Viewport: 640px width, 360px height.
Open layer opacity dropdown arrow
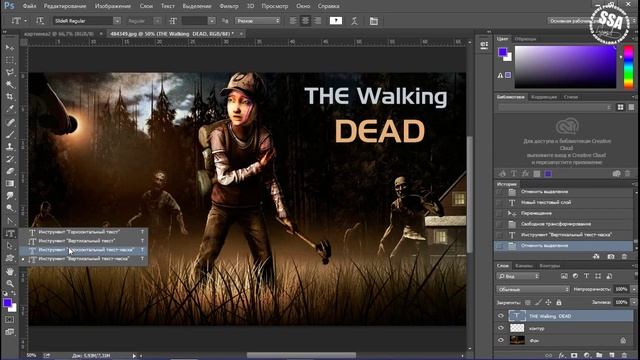pyautogui.click(x=634, y=289)
